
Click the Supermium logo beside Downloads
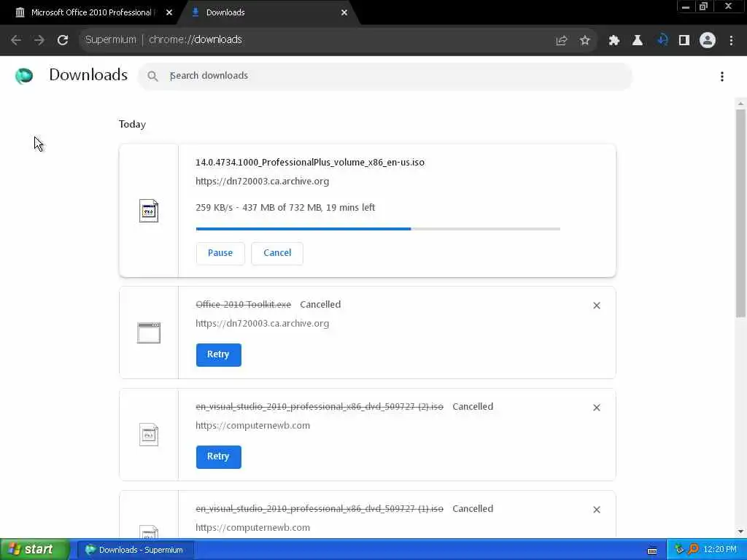coord(24,76)
